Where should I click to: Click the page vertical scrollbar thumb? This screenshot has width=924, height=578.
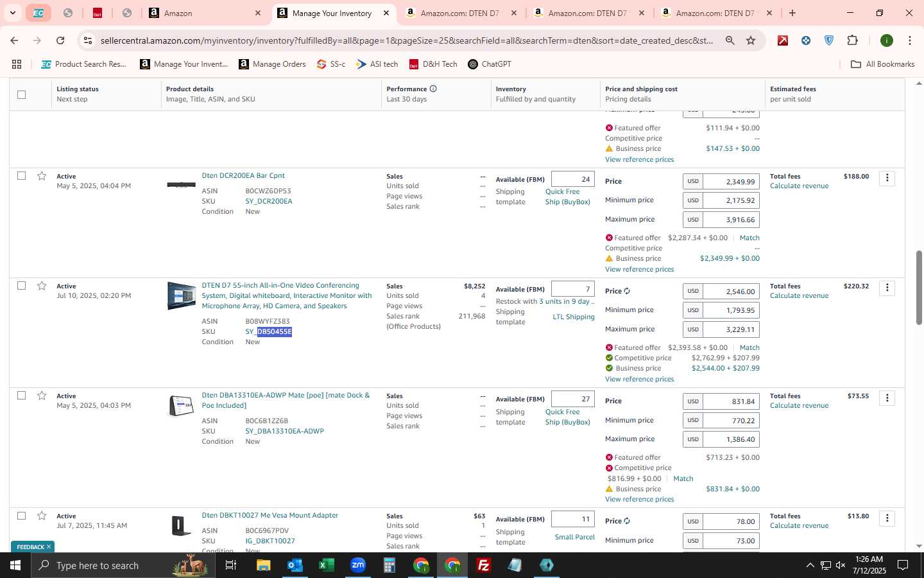pyautogui.click(x=919, y=288)
